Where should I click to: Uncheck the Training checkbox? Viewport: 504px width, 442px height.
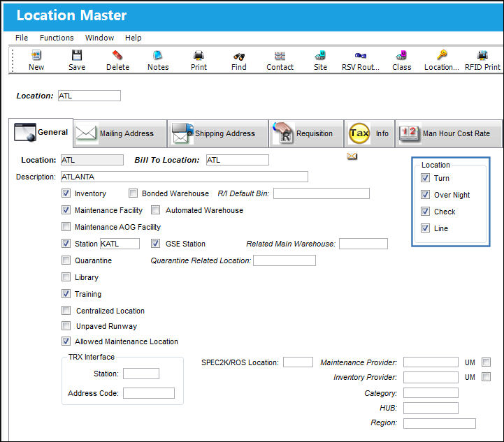coord(66,293)
